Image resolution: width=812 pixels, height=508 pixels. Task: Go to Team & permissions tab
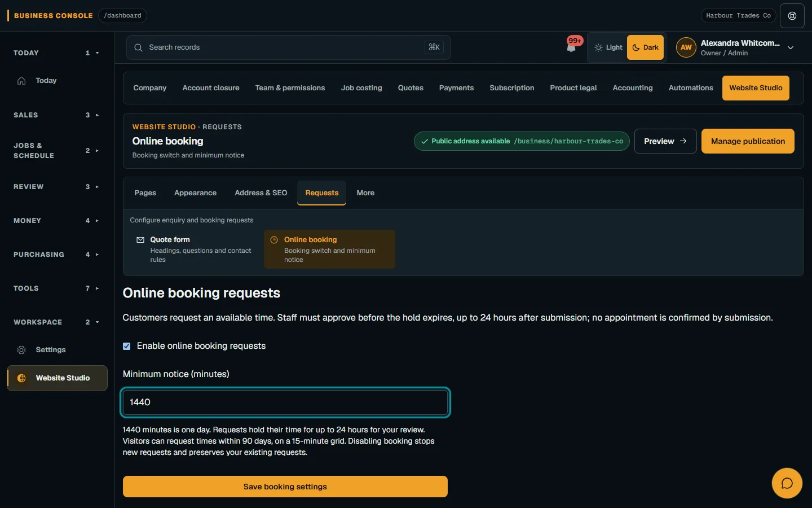(x=290, y=88)
